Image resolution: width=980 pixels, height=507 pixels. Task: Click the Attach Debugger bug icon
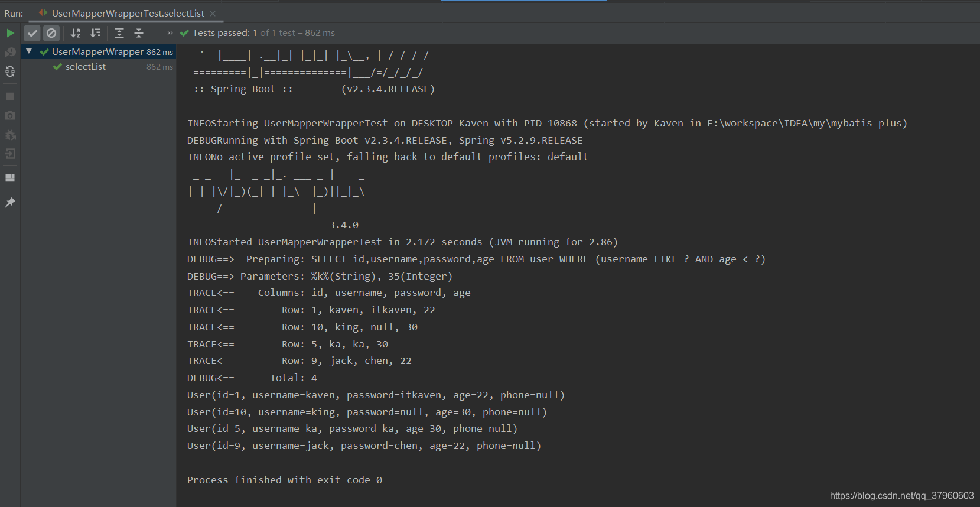10,135
